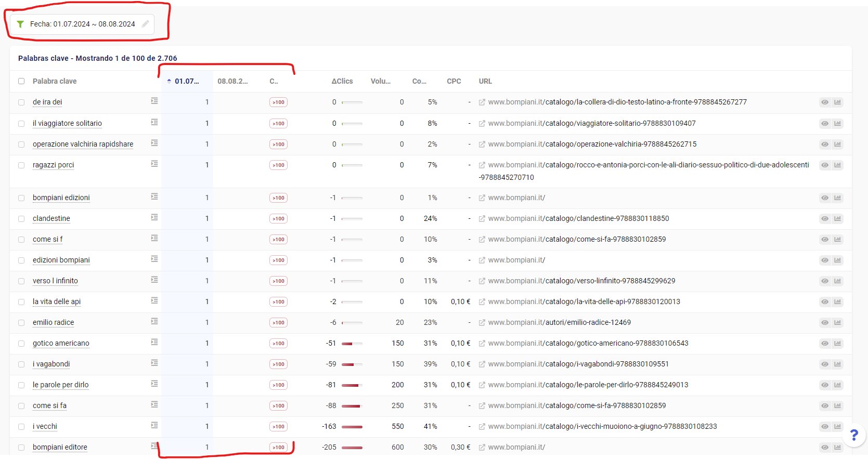Edit the Fecha filter with pencil icon
868x459 pixels.
pyautogui.click(x=146, y=24)
